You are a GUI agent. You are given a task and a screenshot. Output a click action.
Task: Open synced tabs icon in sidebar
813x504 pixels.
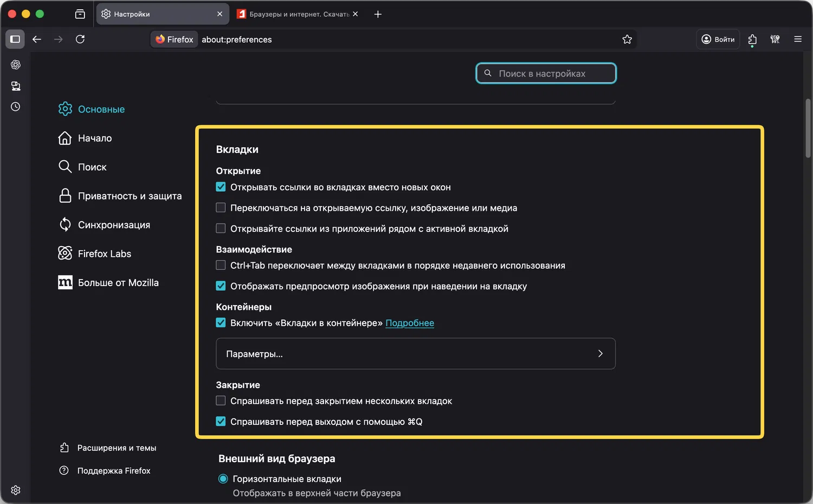[16, 86]
